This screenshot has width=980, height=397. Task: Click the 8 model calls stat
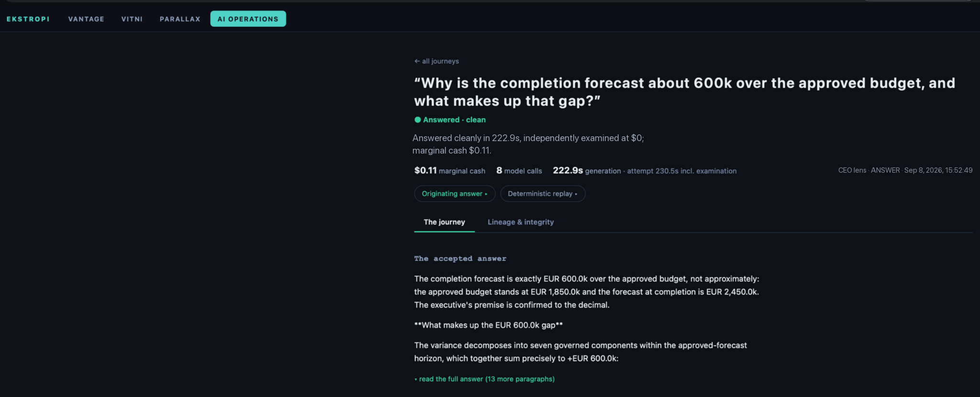click(519, 171)
